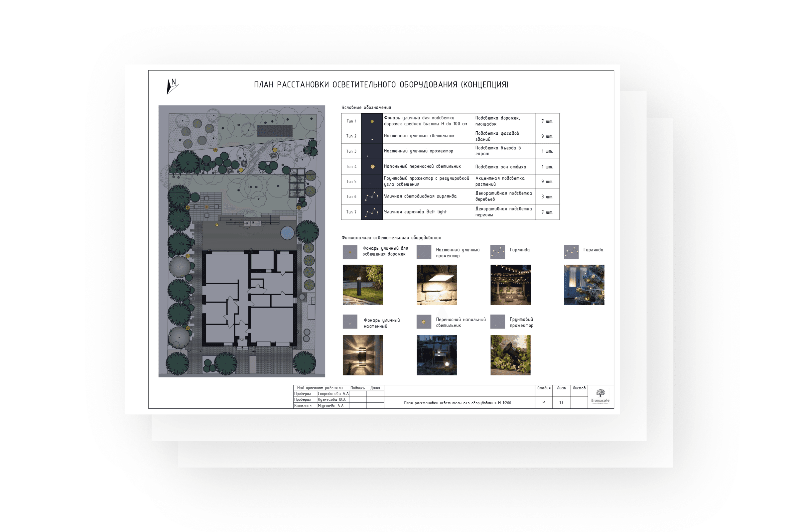
Task: Click the title ПЛАН РАССТАНОВКИ ОСВЕТИТЕЛЬНОГО ОБОРУДОВАНИЯ
Action: 381,85
